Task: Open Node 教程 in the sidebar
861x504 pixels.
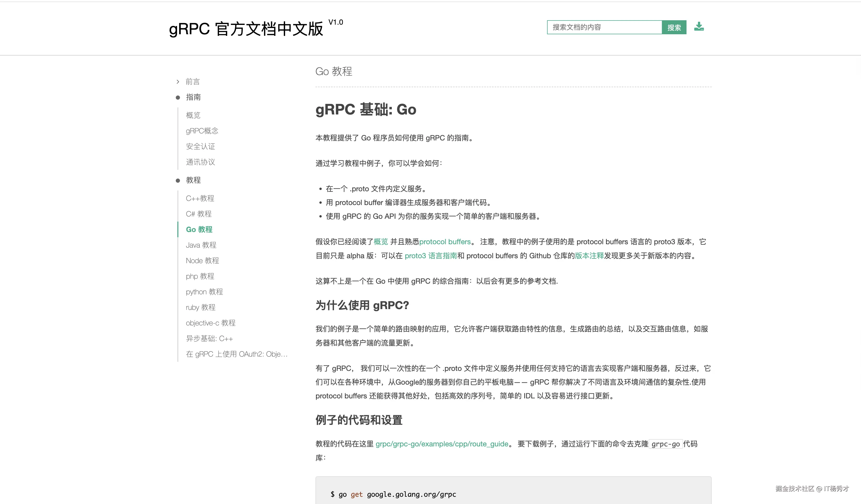Action: 203,261
